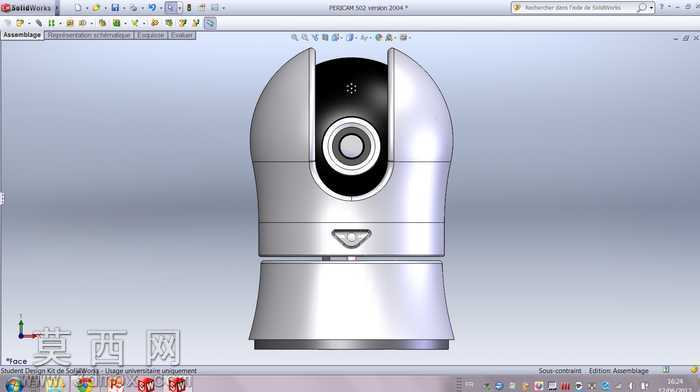Create a new document with the New icon

pos(78,8)
